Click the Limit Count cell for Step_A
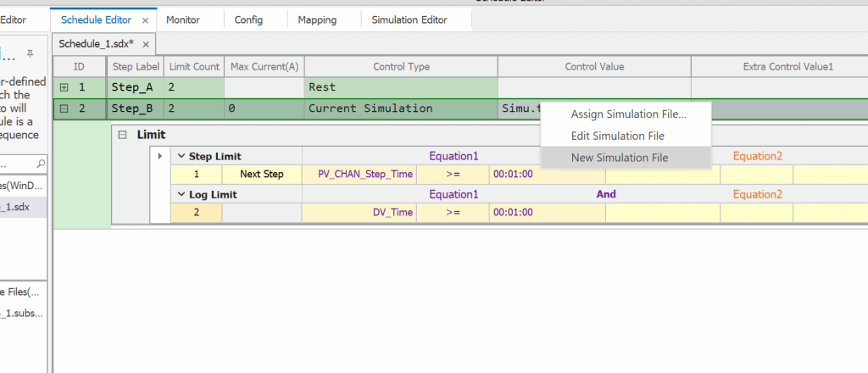Image resolution: width=868 pixels, height=373 pixels. [x=194, y=87]
